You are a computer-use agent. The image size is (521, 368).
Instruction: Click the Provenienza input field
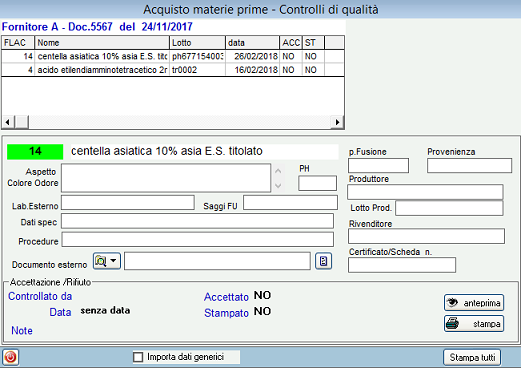click(x=469, y=165)
